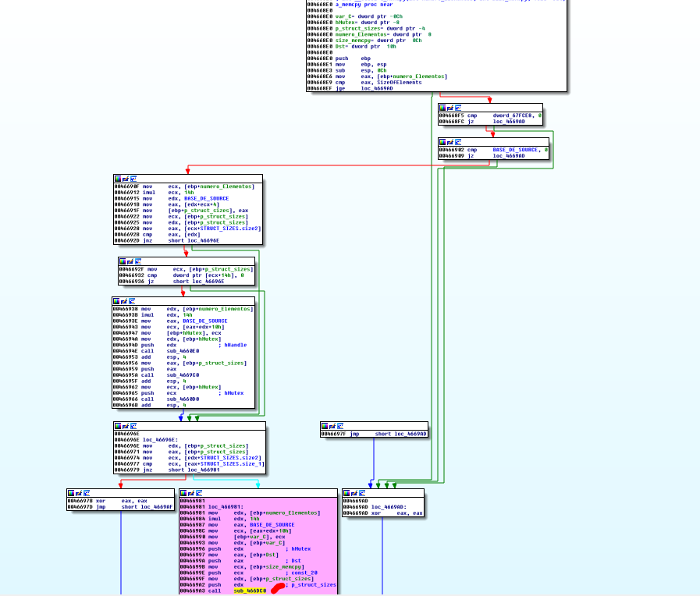700x596 pixels.
Task: Click the pencil icon on the 0046692F block
Action: tap(130, 261)
